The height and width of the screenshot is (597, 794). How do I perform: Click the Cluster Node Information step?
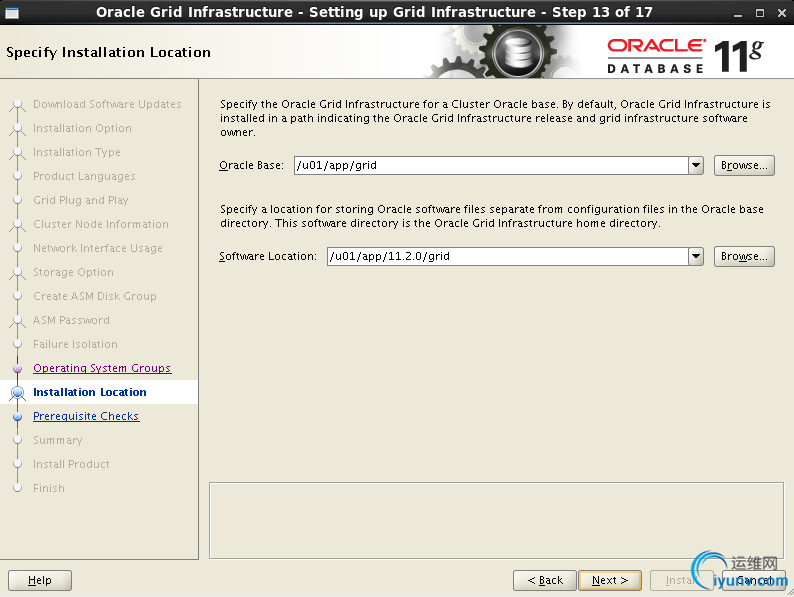pyautogui.click(x=101, y=224)
